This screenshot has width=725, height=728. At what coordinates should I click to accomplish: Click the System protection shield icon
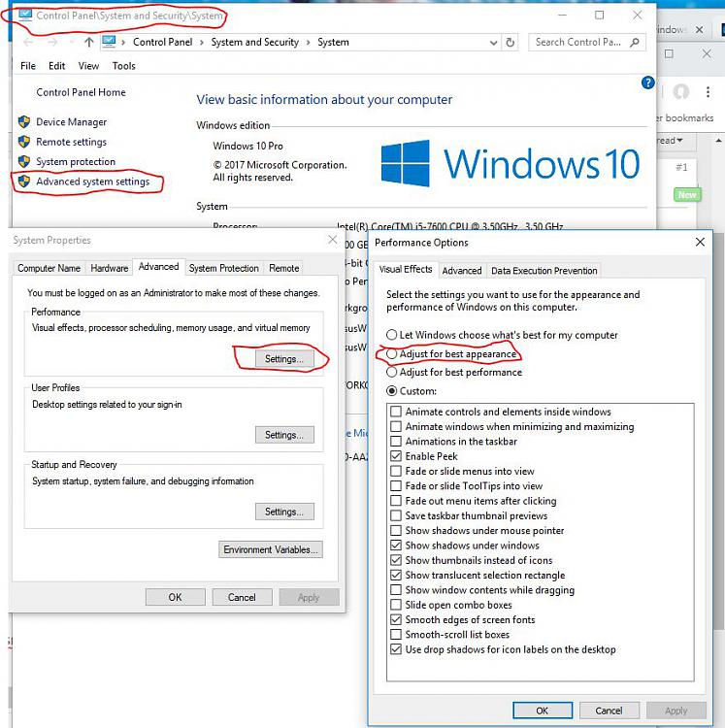[24, 161]
